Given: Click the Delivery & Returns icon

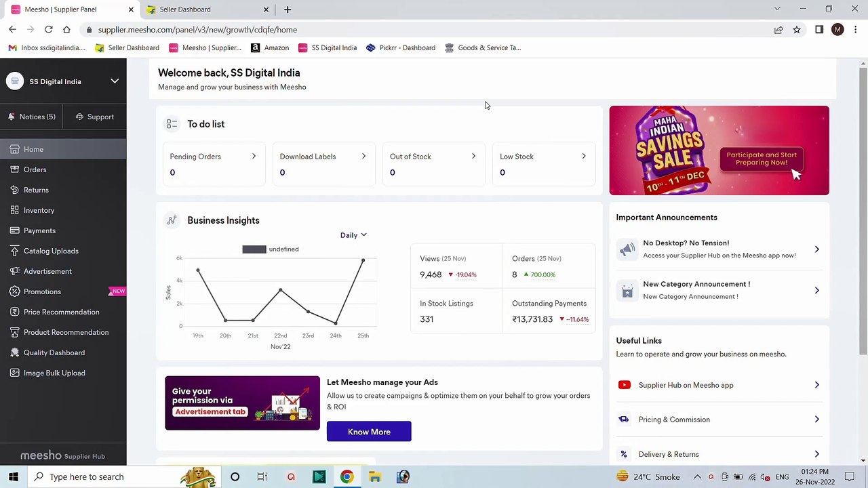Looking at the screenshot, I should tap(624, 454).
